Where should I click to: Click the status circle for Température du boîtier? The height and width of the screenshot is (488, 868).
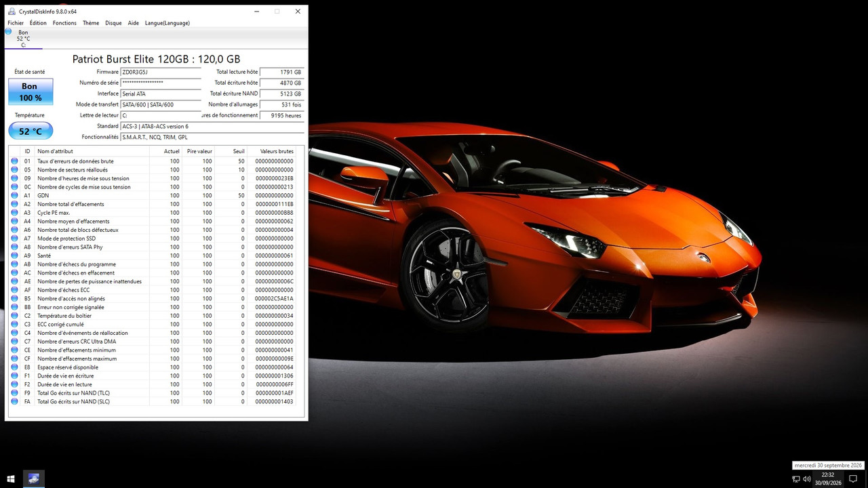click(14, 316)
